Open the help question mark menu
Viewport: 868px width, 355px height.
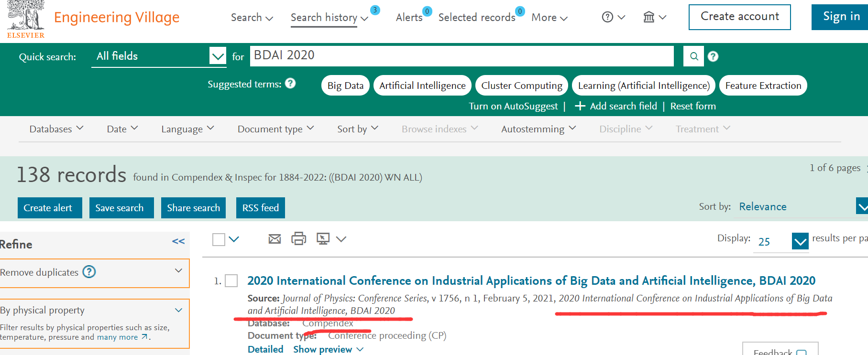click(614, 17)
